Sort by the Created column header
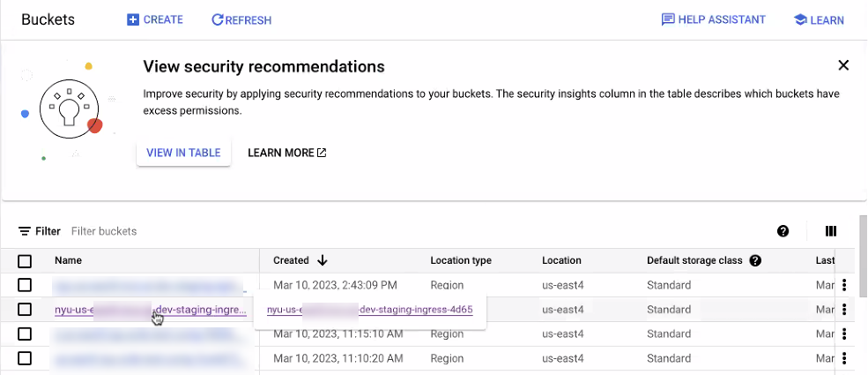The height and width of the screenshot is (375, 868). pos(291,260)
